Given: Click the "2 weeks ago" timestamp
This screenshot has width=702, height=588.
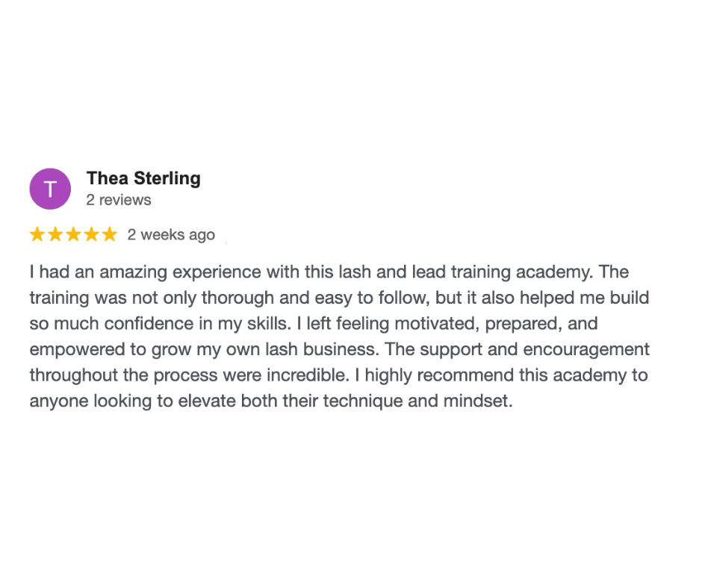Looking at the screenshot, I should [171, 235].
